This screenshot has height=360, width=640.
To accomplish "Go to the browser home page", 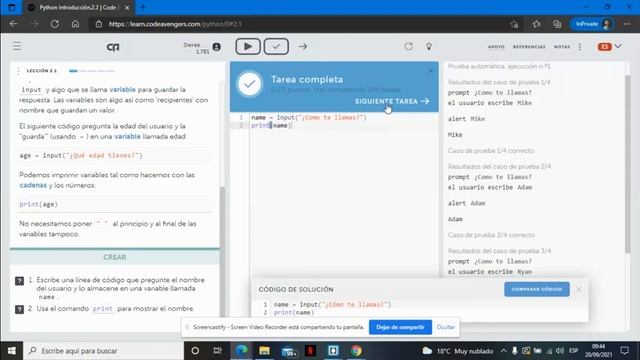I will [x=76, y=24].
